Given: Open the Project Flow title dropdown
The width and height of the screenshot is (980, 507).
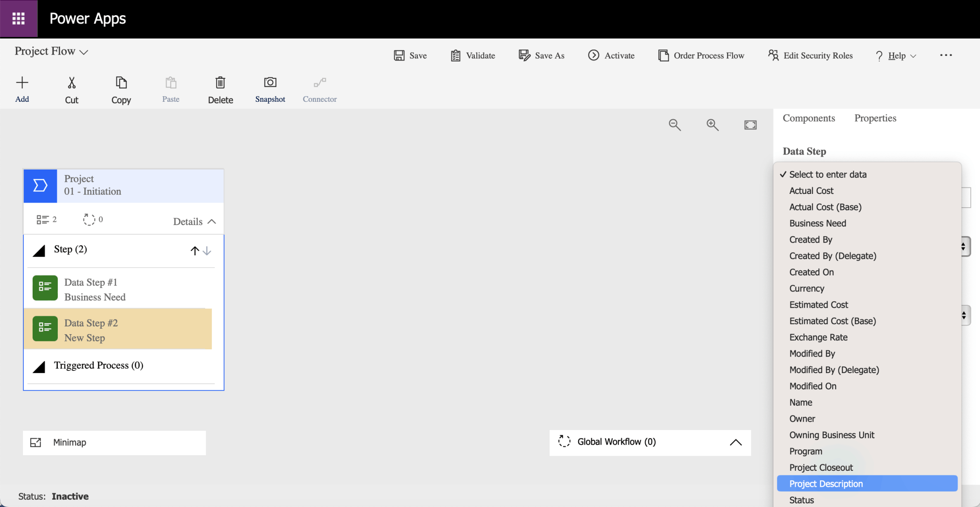Looking at the screenshot, I should coord(84,52).
